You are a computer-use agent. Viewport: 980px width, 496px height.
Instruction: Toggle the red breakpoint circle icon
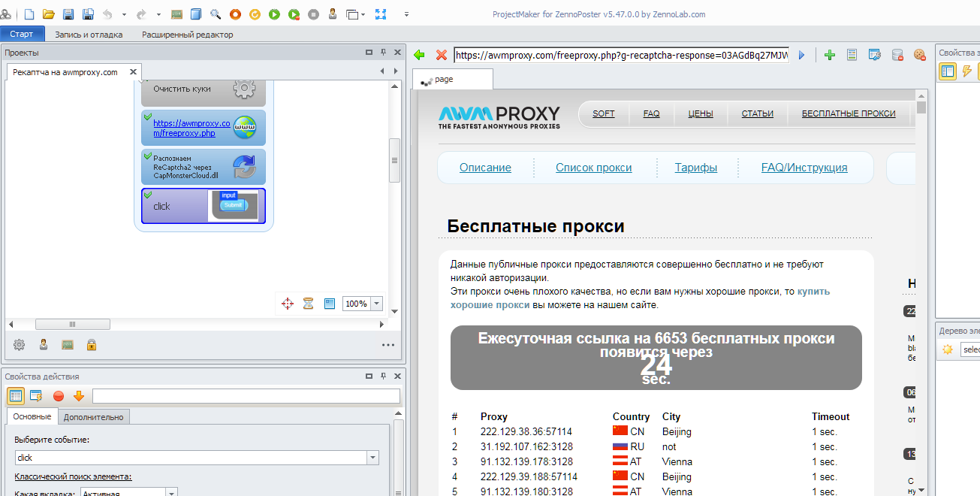coord(59,396)
